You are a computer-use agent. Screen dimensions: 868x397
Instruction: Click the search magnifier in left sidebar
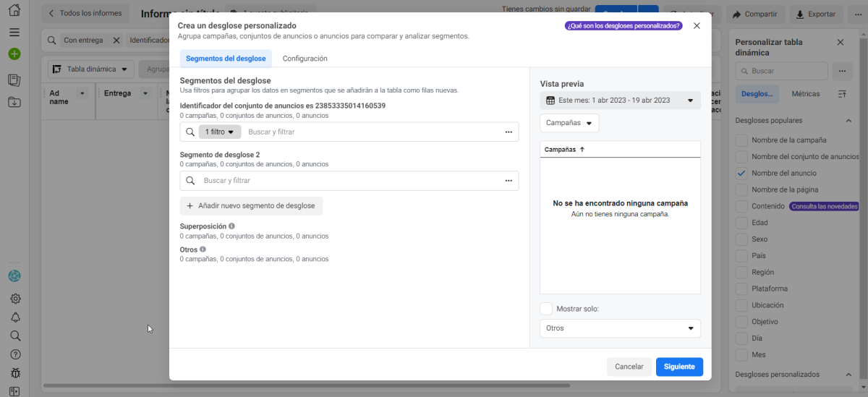coord(15,336)
